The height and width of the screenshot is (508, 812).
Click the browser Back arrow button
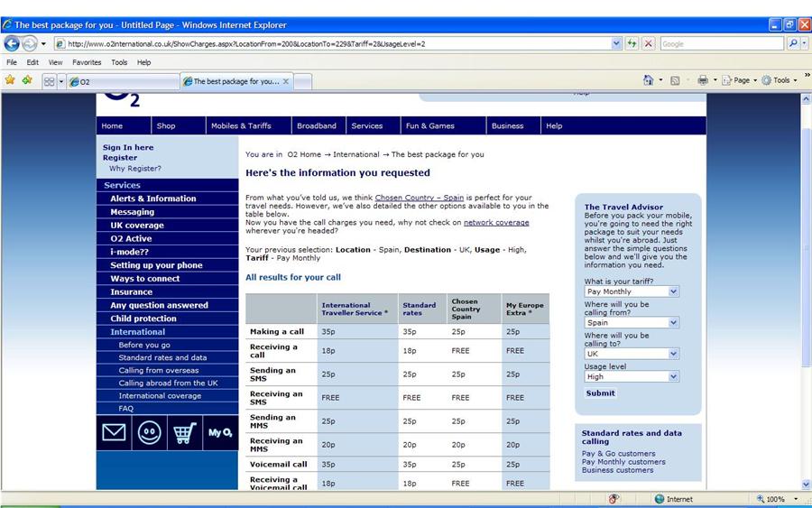tap(13, 43)
